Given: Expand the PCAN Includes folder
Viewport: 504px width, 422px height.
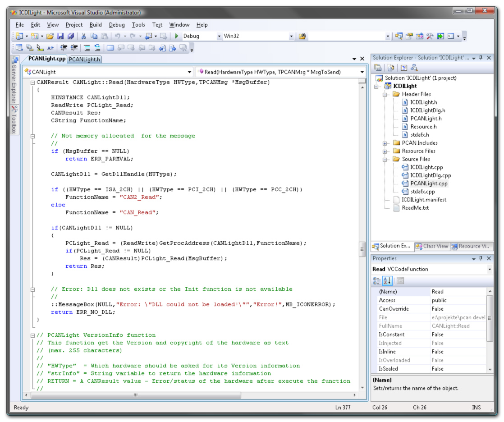Looking at the screenshot, I should [x=385, y=143].
